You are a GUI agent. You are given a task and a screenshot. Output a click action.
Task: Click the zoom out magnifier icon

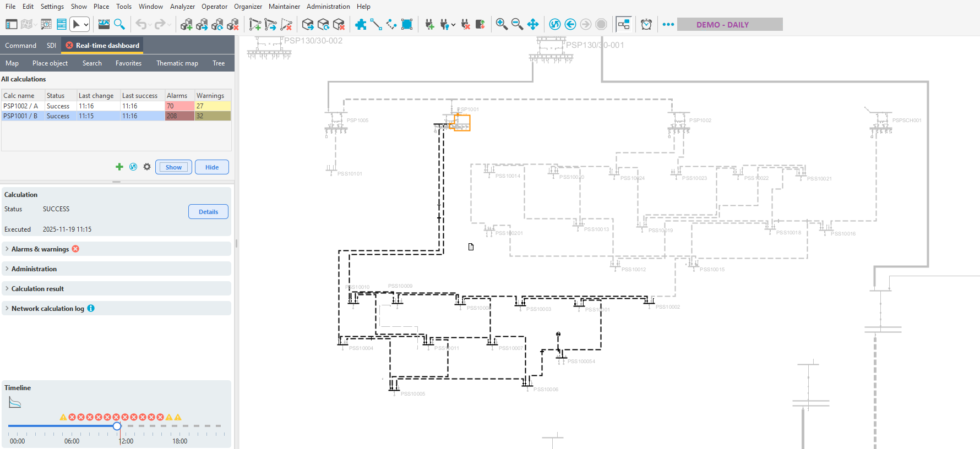pyautogui.click(x=516, y=24)
